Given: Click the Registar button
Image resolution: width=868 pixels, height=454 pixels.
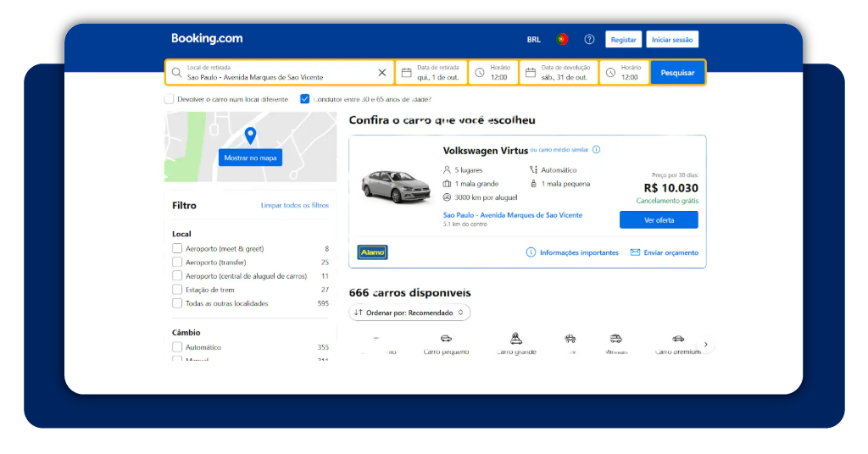Looking at the screenshot, I should pos(623,40).
